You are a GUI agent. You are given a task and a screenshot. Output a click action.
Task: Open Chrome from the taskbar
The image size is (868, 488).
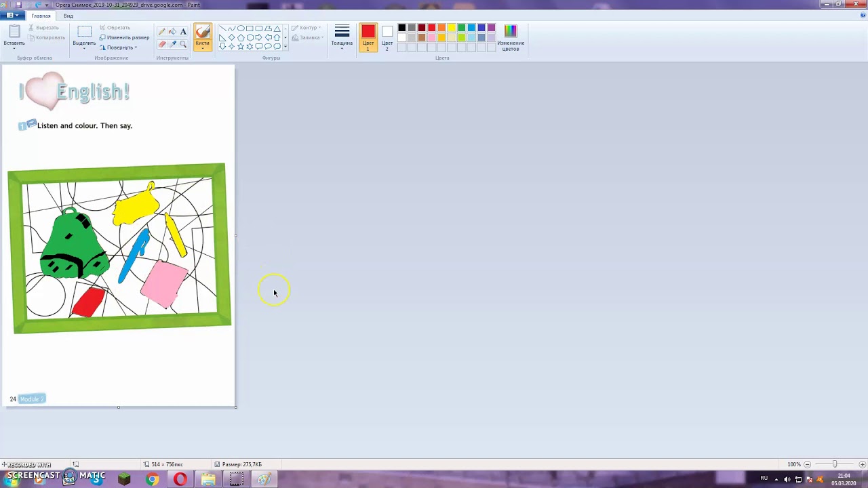(153, 480)
